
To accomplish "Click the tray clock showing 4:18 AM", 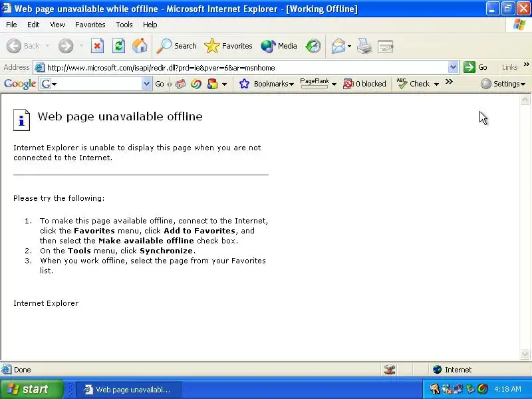I will pos(507,389).
